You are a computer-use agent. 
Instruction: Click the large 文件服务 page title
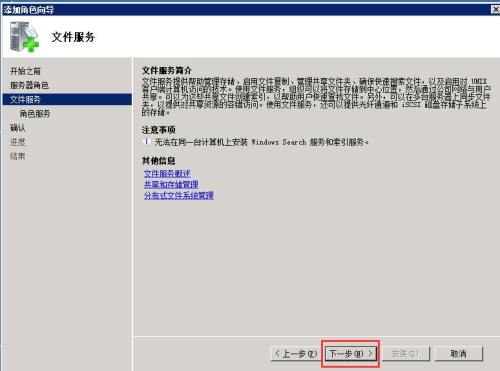(x=73, y=37)
